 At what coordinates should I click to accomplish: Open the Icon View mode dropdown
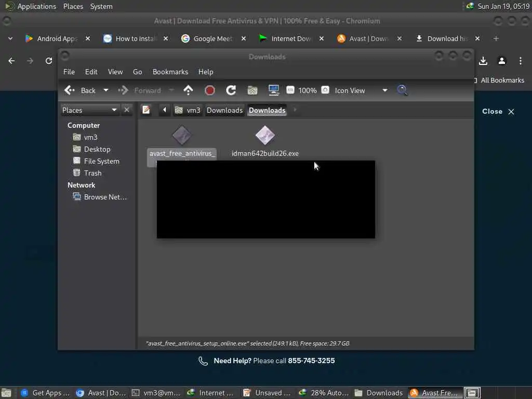click(361, 90)
